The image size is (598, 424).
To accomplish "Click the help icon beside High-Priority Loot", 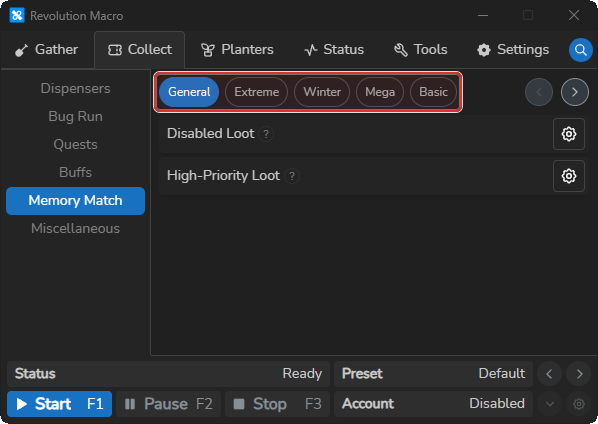I will click(292, 176).
